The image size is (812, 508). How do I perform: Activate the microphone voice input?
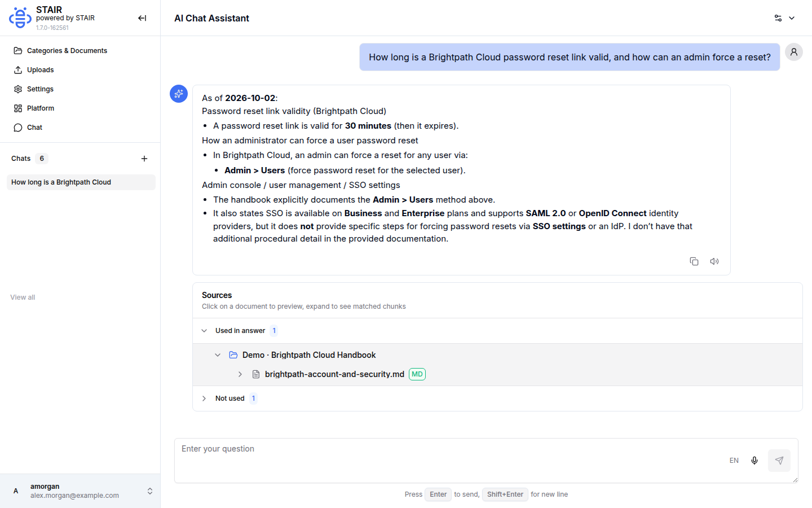(754, 461)
